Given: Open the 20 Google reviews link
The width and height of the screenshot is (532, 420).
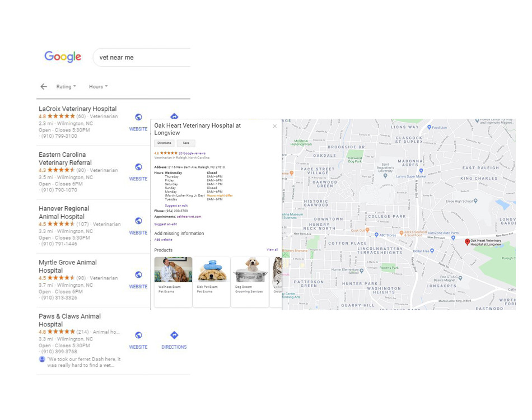Looking at the screenshot, I should [x=192, y=153].
